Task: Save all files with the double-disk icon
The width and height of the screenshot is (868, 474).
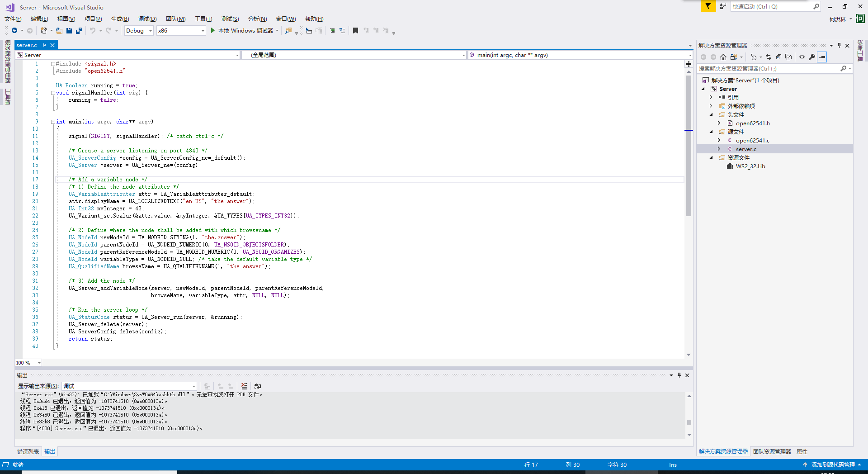Action: pyautogui.click(x=79, y=30)
